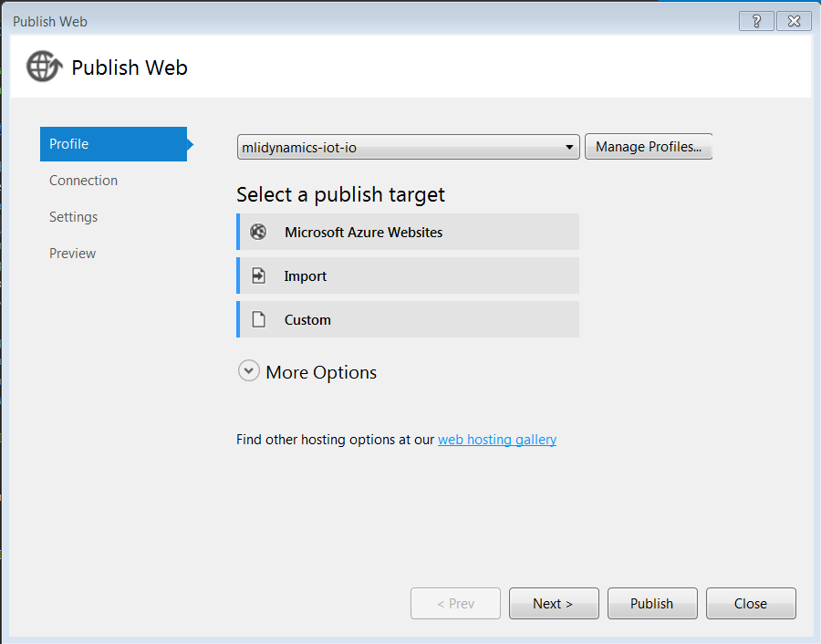Click the help question mark button
The height and width of the screenshot is (644, 821).
pos(756,21)
